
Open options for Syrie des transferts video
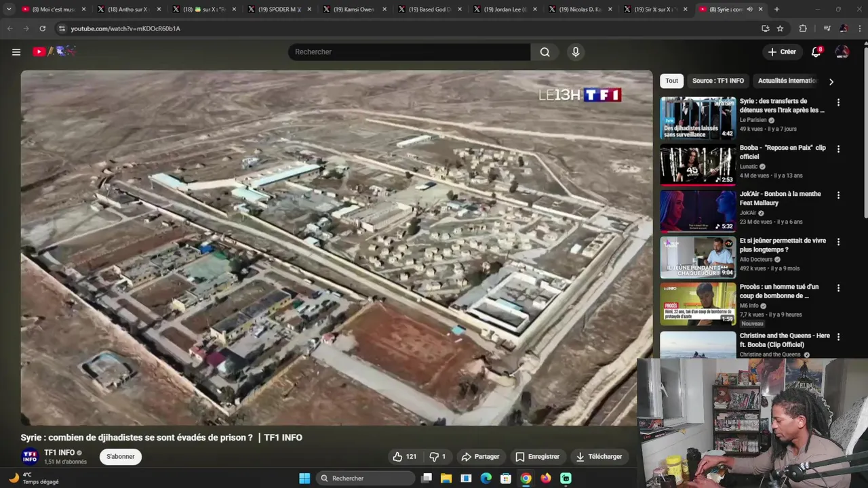click(838, 102)
